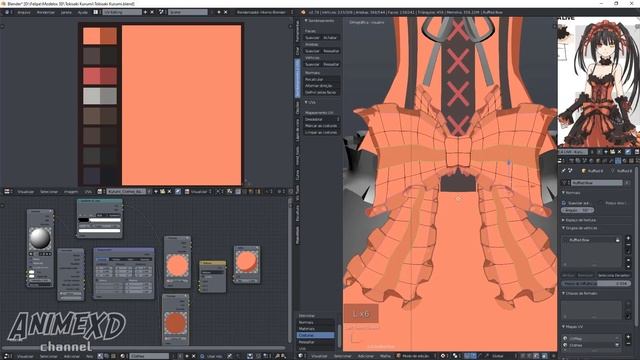The height and width of the screenshot is (360, 640).
Task: Switch to the Ferramentas tool shelf tab
Action: (298, 31)
